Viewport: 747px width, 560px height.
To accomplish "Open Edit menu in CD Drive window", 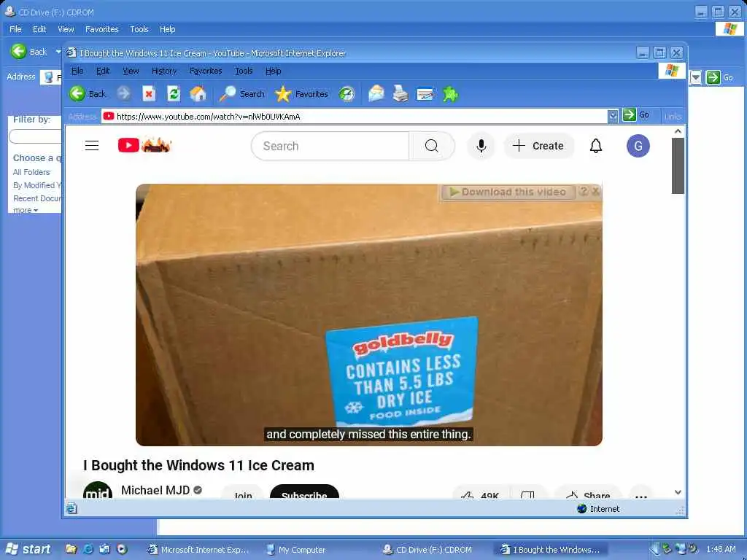I will pos(39,29).
